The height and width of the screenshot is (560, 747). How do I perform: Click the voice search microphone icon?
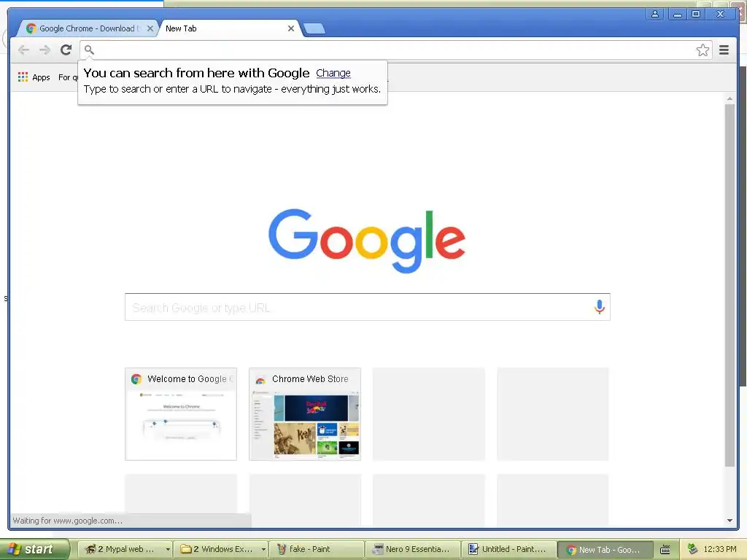point(600,307)
